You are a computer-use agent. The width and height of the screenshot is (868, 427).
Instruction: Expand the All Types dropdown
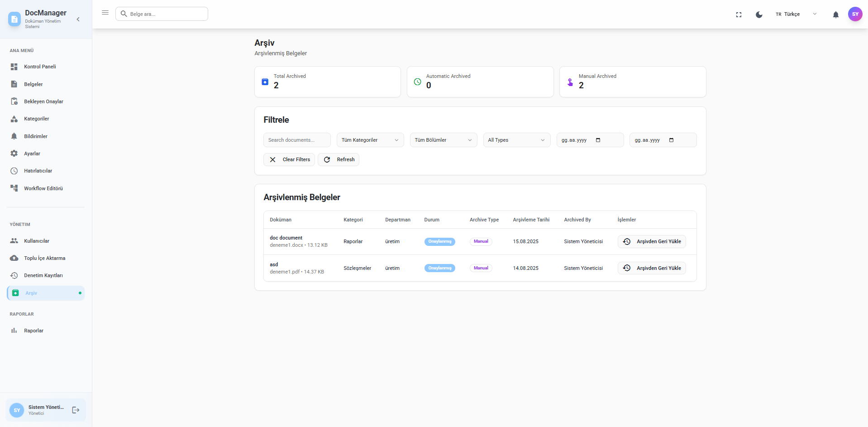click(516, 140)
